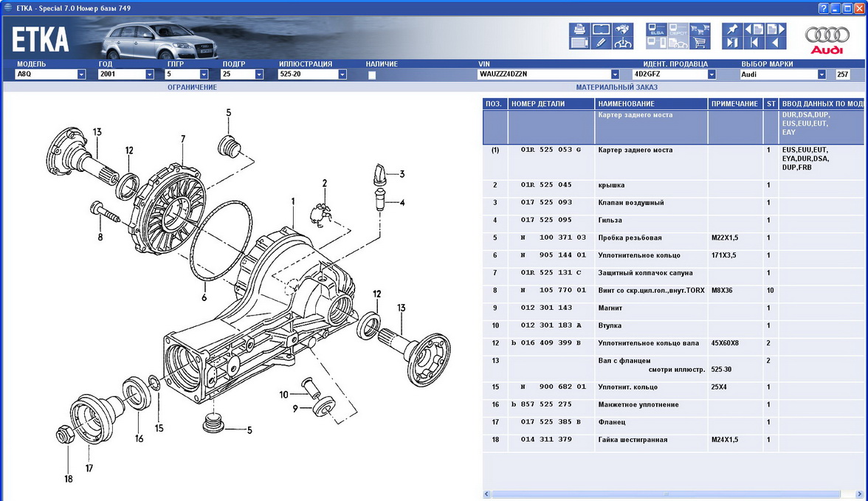Toggle the НАЛИЧИЕ checkbox

pyautogui.click(x=371, y=75)
